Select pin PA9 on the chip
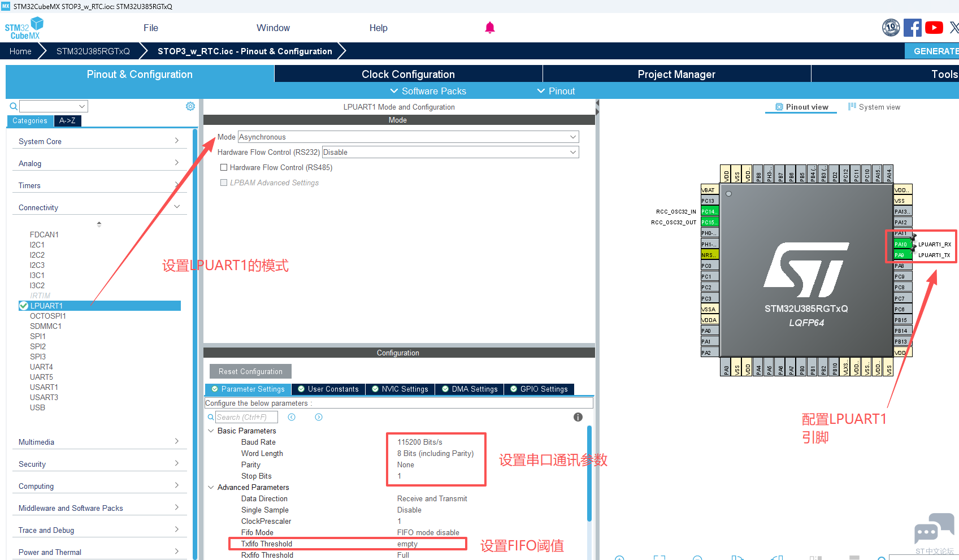Image resolution: width=959 pixels, height=560 pixels. click(x=902, y=255)
